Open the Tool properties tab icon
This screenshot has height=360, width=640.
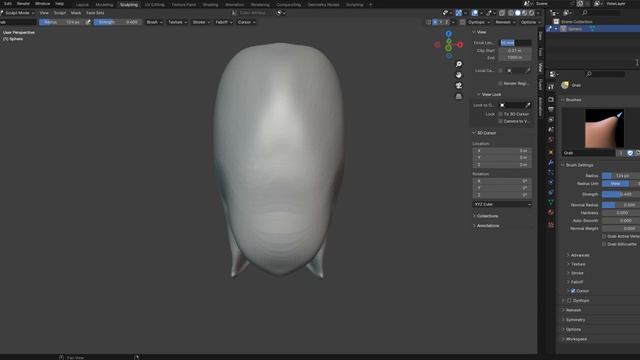[x=551, y=87]
